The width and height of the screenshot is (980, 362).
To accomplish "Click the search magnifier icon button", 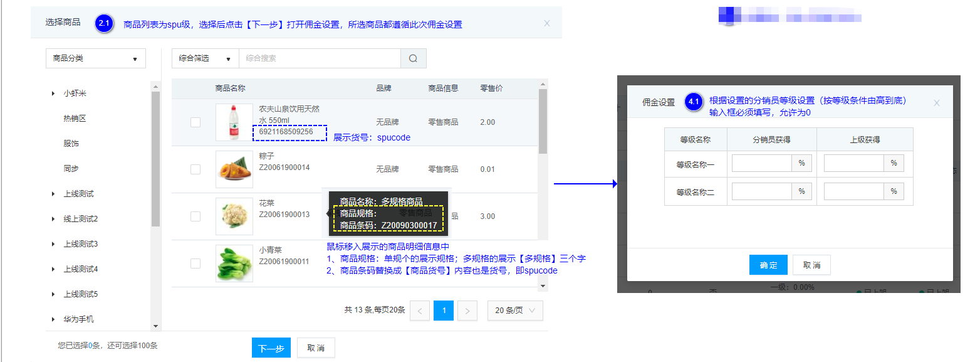I will [x=413, y=58].
